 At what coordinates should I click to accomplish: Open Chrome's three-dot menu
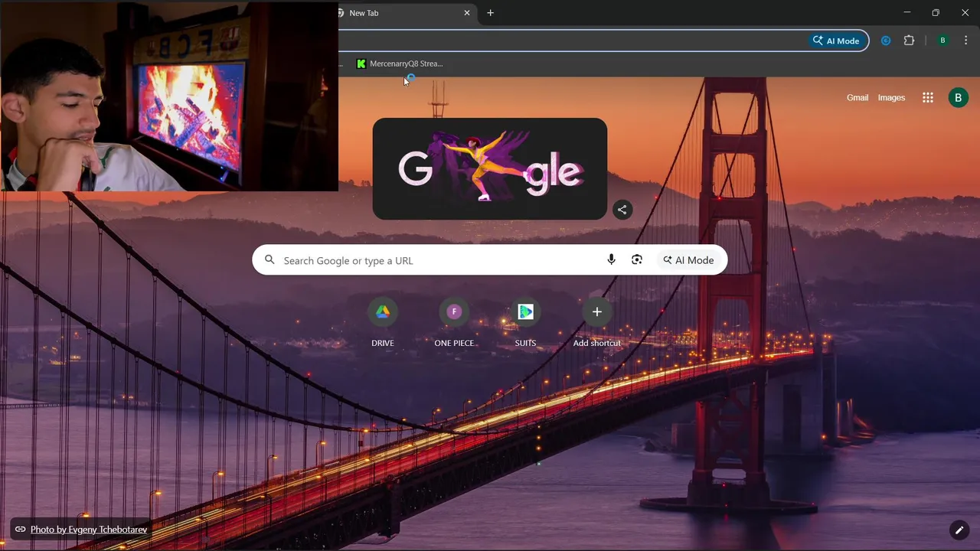pyautogui.click(x=965, y=41)
